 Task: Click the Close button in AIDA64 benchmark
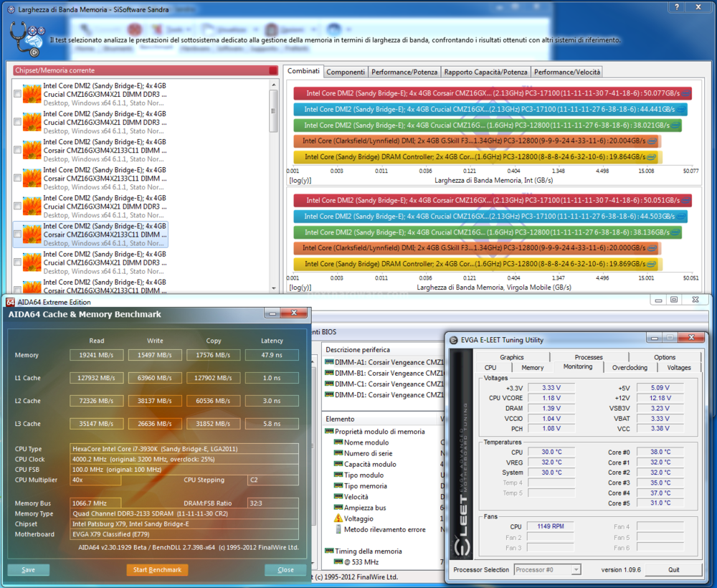click(286, 569)
